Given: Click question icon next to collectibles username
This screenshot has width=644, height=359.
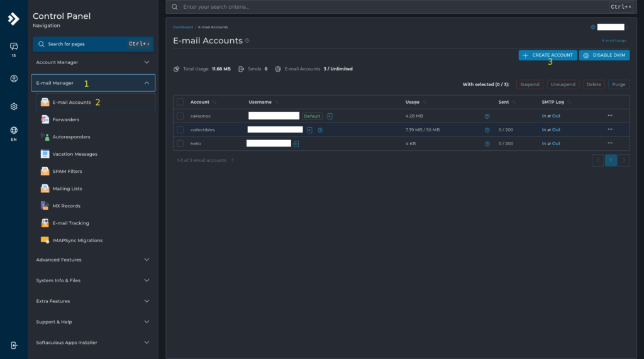Looking at the screenshot, I should coord(320,130).
